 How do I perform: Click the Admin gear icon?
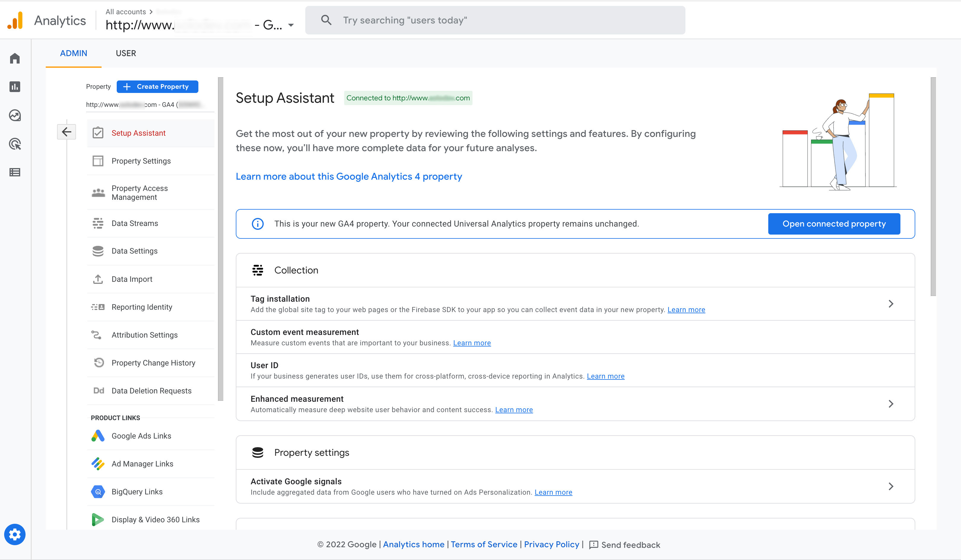click(x=15, y=534)
